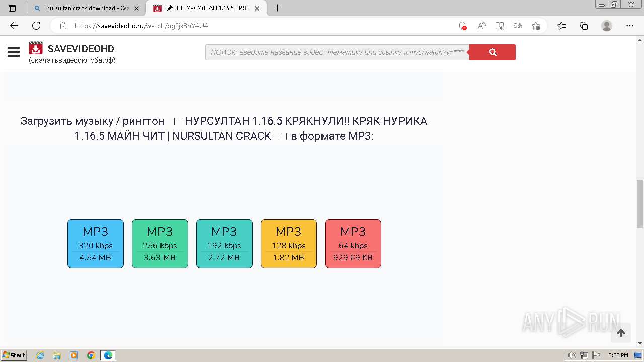Open Edge Settings and more menu
The image size is (644, 362).
pyautogui.click(x=630, y=26)
